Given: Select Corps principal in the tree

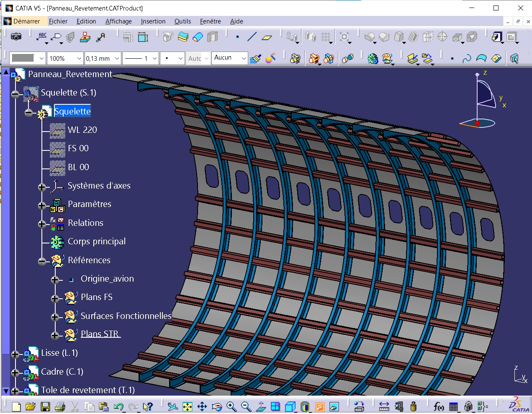Looking at the screenshot, I should coord(97,241).
